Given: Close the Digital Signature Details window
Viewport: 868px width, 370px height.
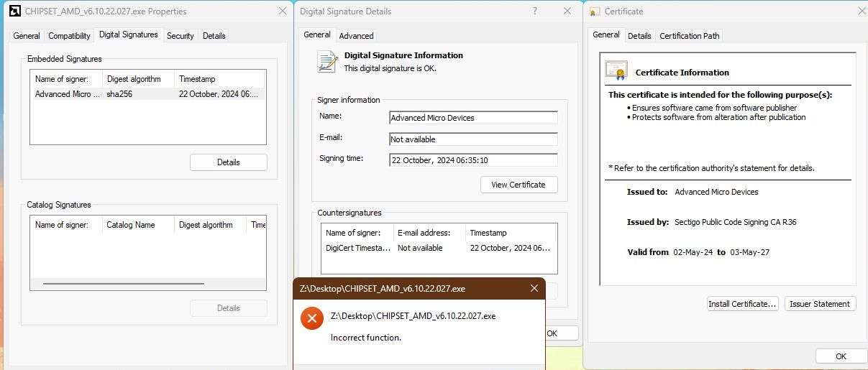Looking at the screenshot, I should tap(567, 11).
